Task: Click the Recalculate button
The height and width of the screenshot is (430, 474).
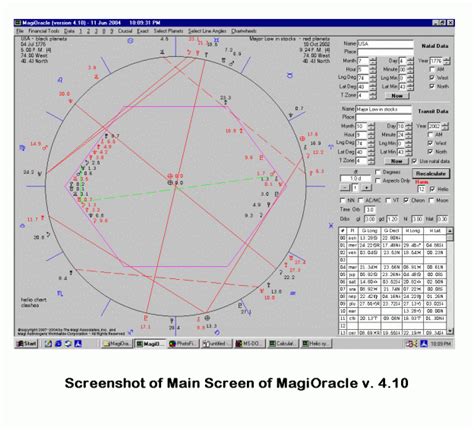Action: [x=431, y=173]
